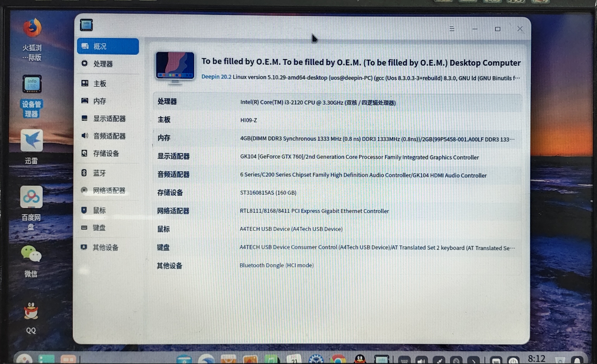
Task: Open the 处理器 (Processor) sidebar section
Action: (x=103, y=64)
